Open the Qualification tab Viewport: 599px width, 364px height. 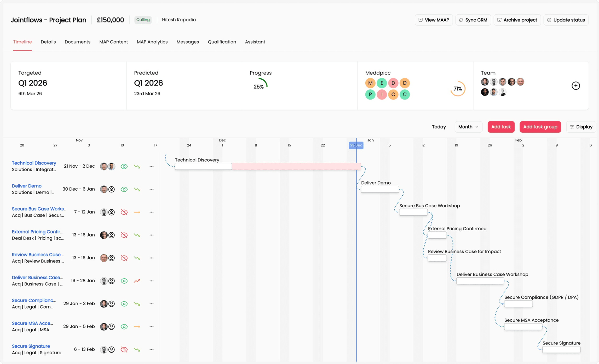pos(222,42)
